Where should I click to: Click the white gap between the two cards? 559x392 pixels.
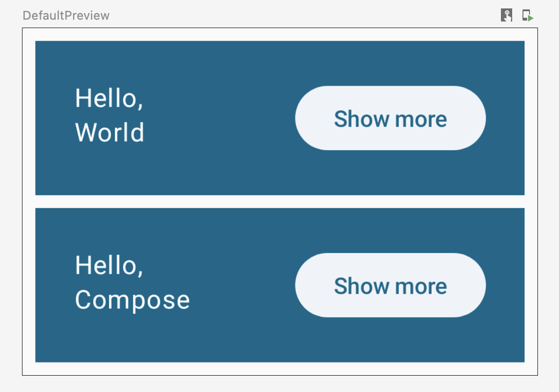[x=279, y=202]
